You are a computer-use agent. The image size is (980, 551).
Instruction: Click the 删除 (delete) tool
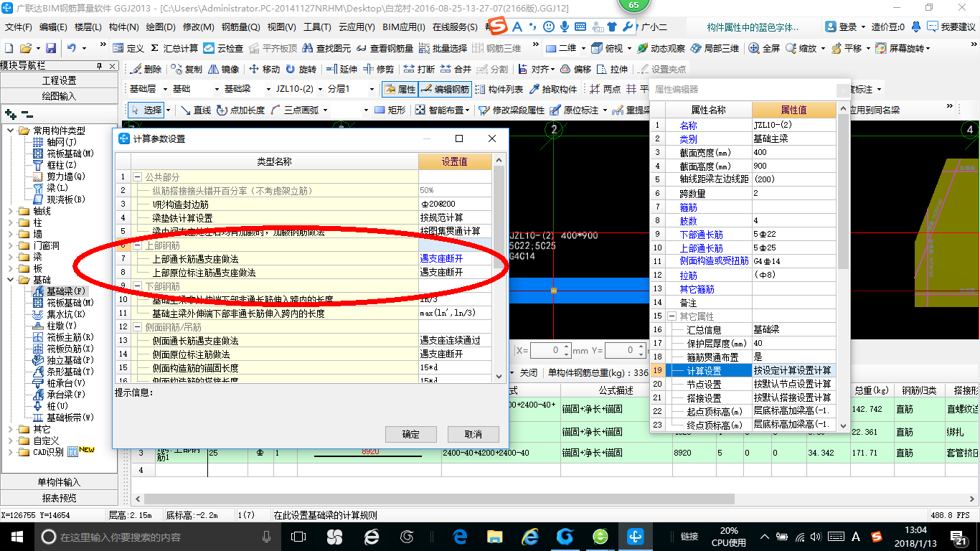pyautogui.click(x=146, y=70)
